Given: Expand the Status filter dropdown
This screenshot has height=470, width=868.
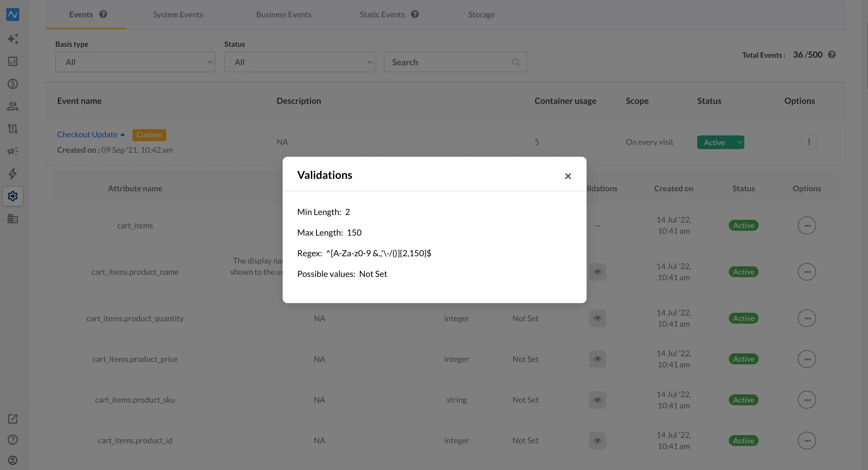Looking at the screenshot, I should [300, 62].
